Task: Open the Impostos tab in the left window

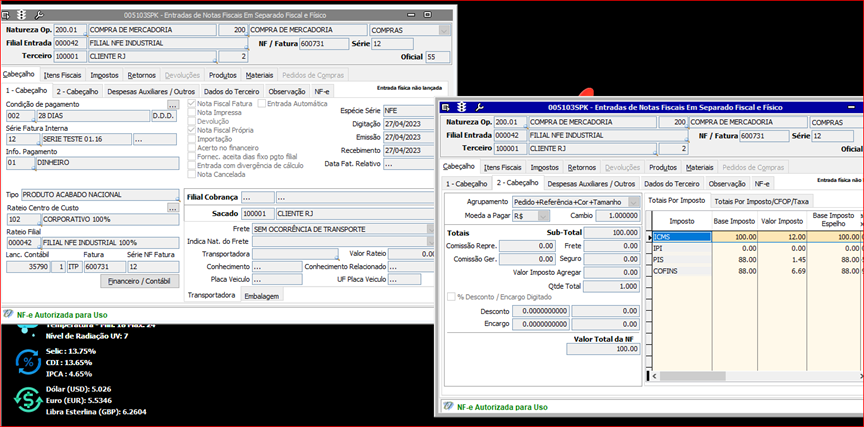Action: [x=104, y=75]
